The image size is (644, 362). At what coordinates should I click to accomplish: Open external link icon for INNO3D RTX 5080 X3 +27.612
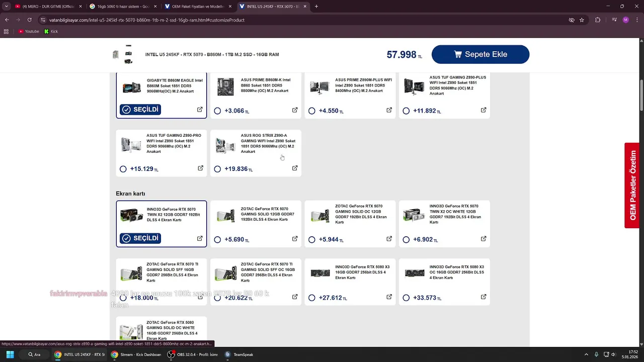click(x=389, y=297)
